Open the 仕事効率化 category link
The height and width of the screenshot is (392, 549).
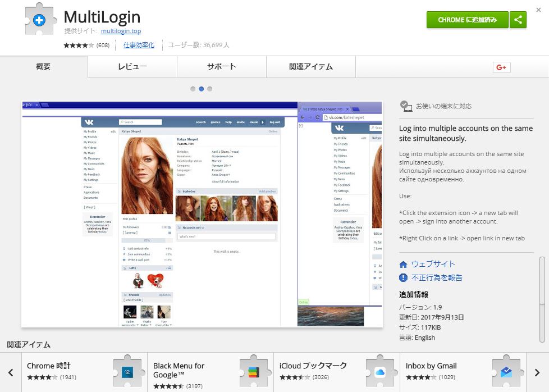pos(139,45)
